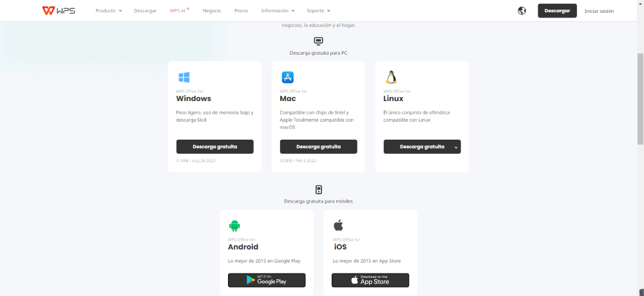644x296 pixels.
Task: Click 'Descarga gratuita para PC' text
Action: [x=318, y=53]
